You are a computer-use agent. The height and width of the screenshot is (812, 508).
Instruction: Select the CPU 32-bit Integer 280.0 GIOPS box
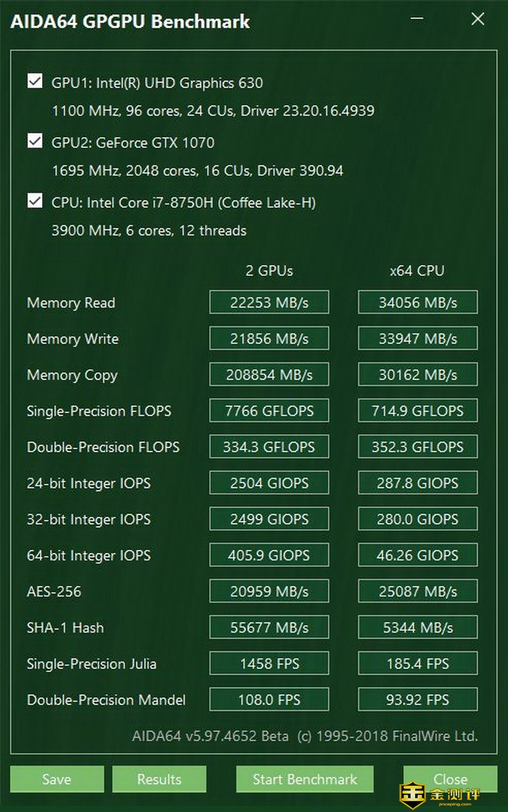(x=417, y=520)
